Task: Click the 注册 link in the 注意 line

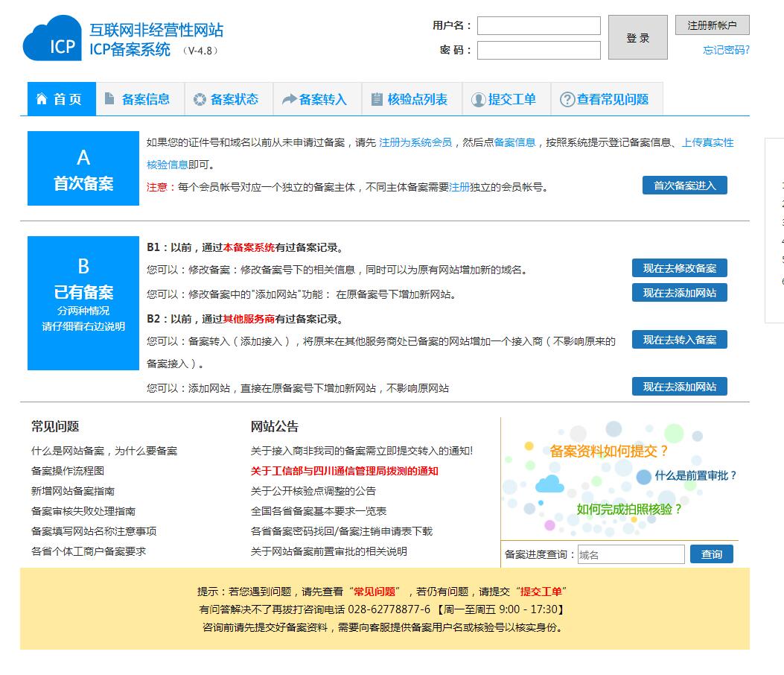Action: 459,187
